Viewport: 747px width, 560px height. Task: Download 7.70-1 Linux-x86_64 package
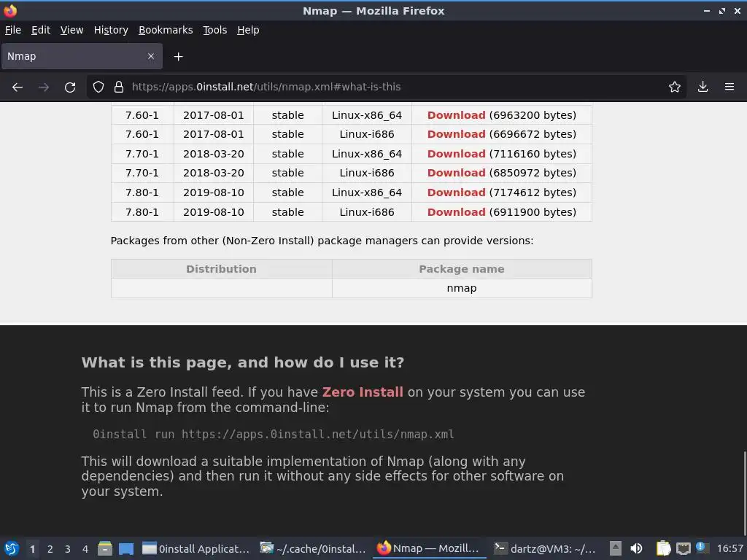(x=456, y=154)
